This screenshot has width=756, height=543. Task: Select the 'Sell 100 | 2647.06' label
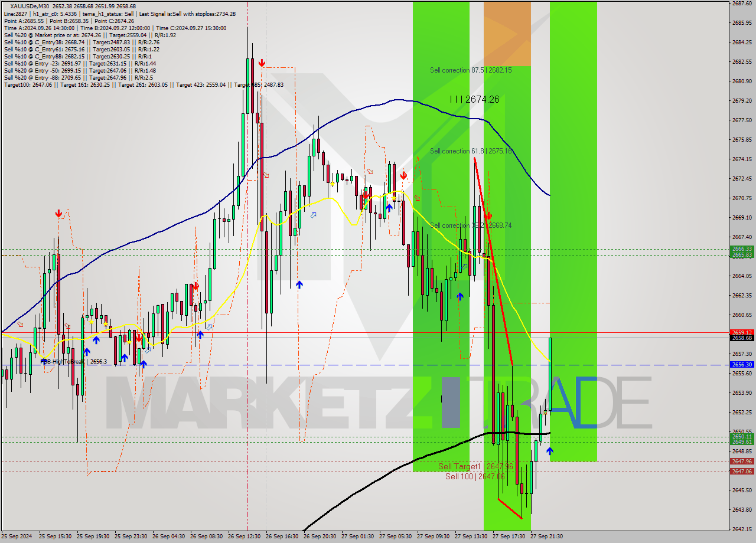[475, 476]
